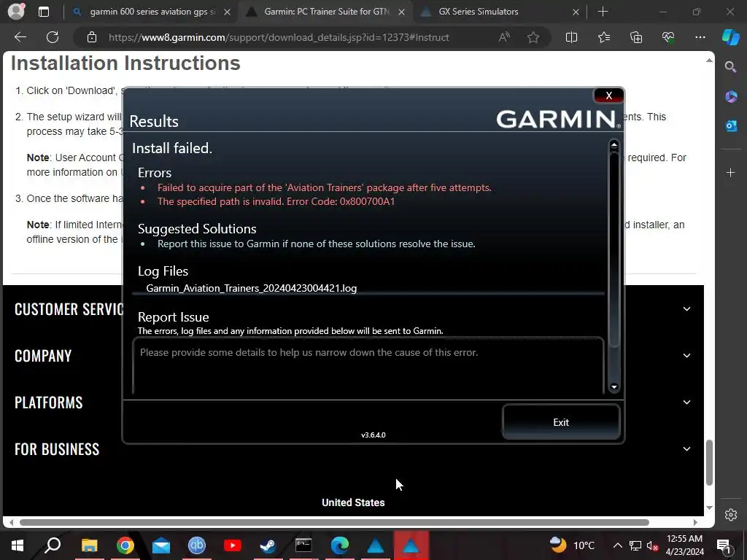Refresh the Garmin download page

coord(53,37)
